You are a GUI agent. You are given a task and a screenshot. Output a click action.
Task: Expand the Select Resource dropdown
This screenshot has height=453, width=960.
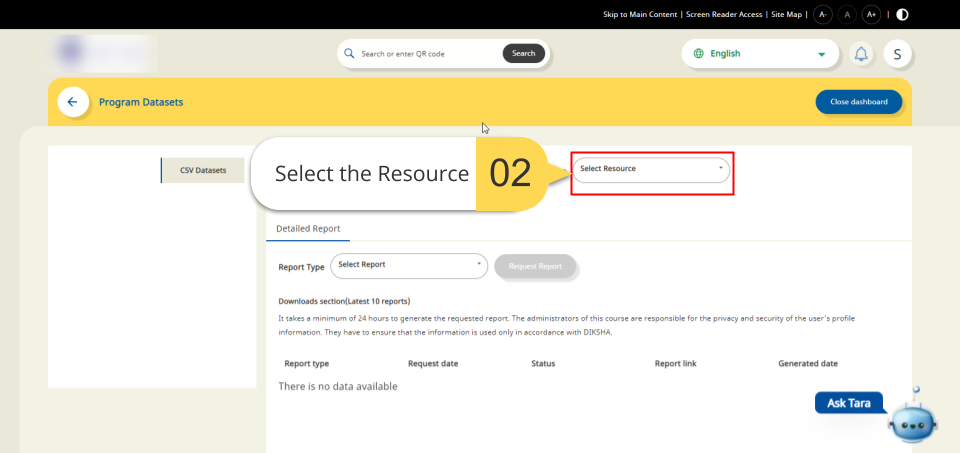coord(651,169)
